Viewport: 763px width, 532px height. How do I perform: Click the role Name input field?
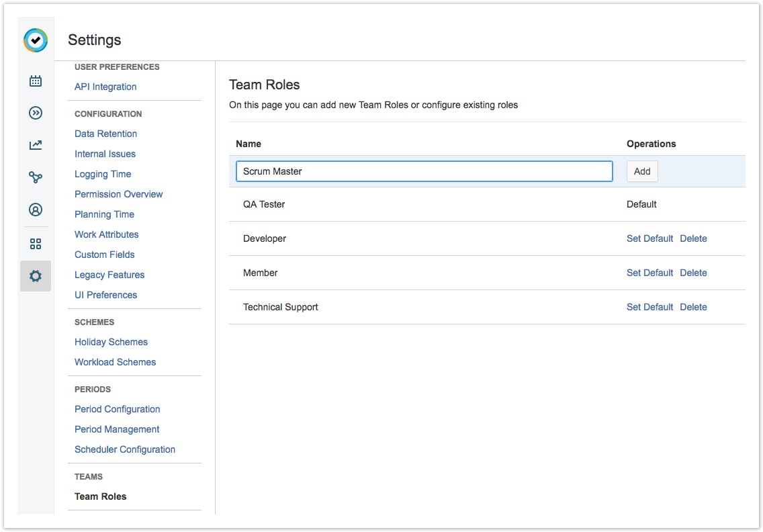pos(424,171)
